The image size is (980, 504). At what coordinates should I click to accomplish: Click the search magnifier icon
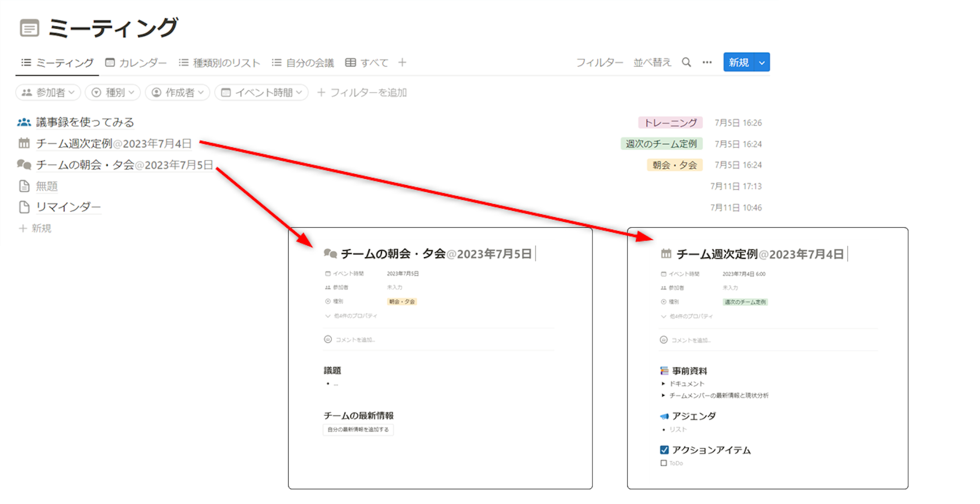point(686,63)
